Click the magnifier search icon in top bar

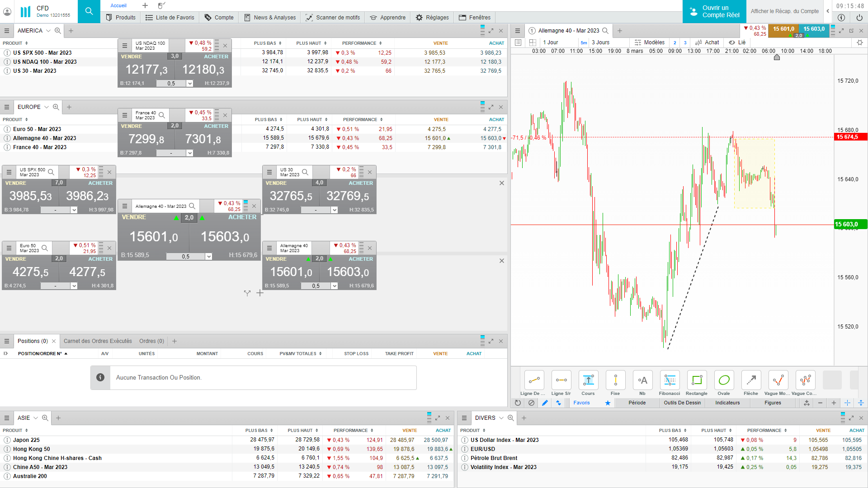[89, 11]
